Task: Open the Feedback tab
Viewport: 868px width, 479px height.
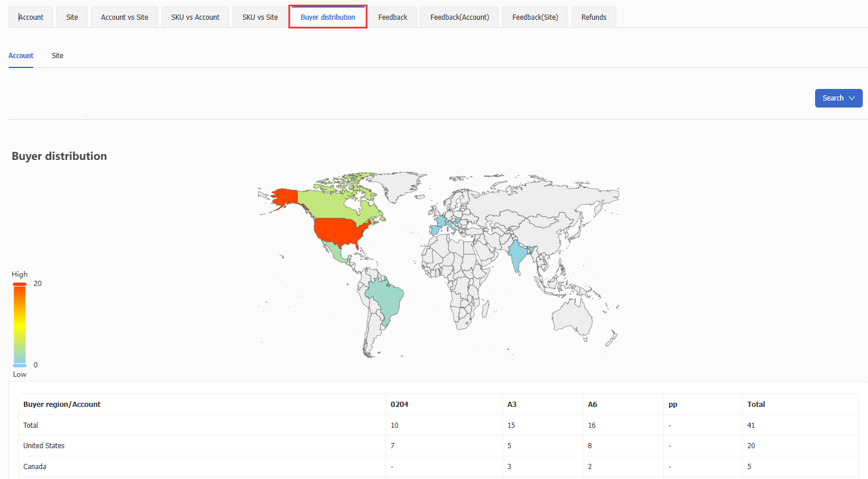Action: (392, 17)
